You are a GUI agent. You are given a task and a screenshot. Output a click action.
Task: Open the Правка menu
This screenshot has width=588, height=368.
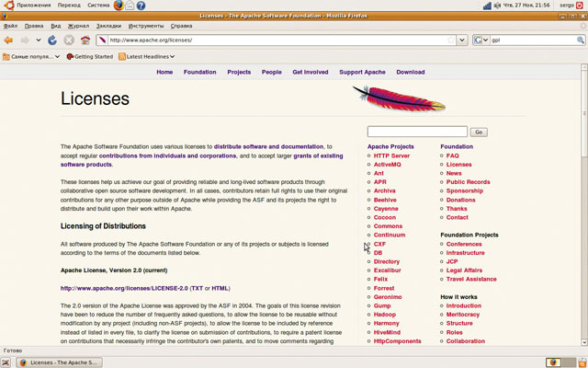point(34,26)
